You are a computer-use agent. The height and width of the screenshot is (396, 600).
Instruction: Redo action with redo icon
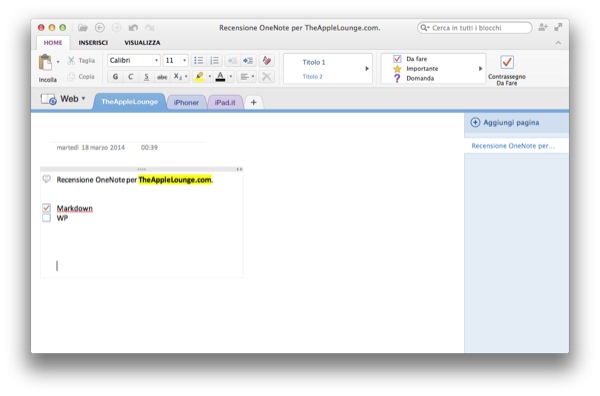150,28
